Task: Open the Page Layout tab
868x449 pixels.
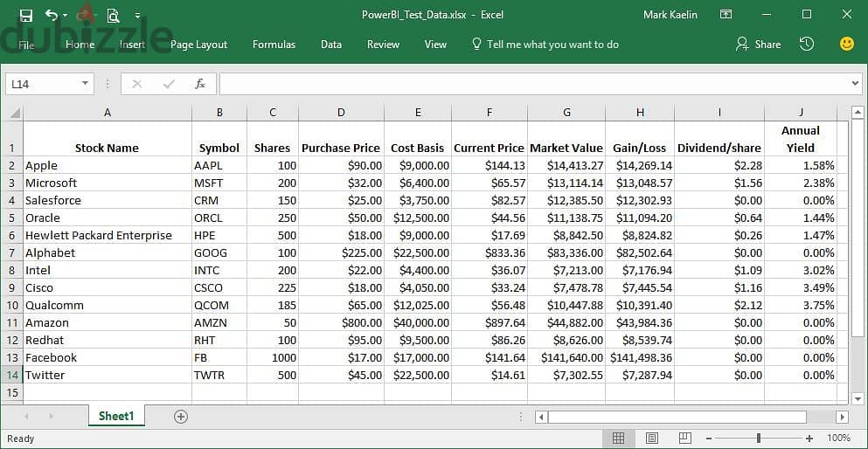Action: pos(198,45)
